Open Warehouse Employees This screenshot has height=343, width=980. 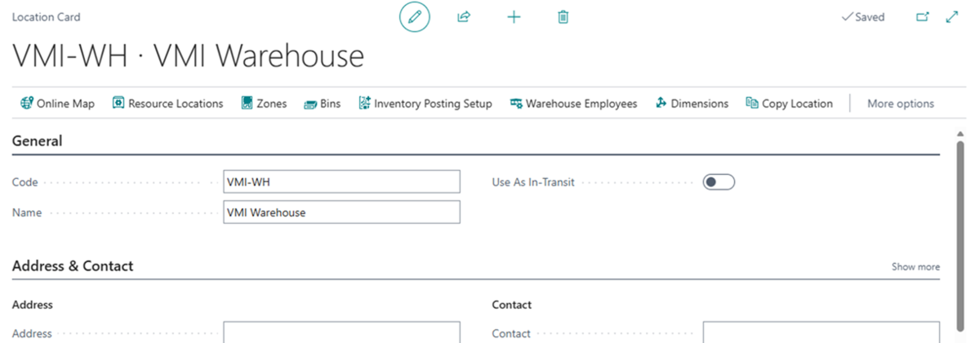point(573,104)
